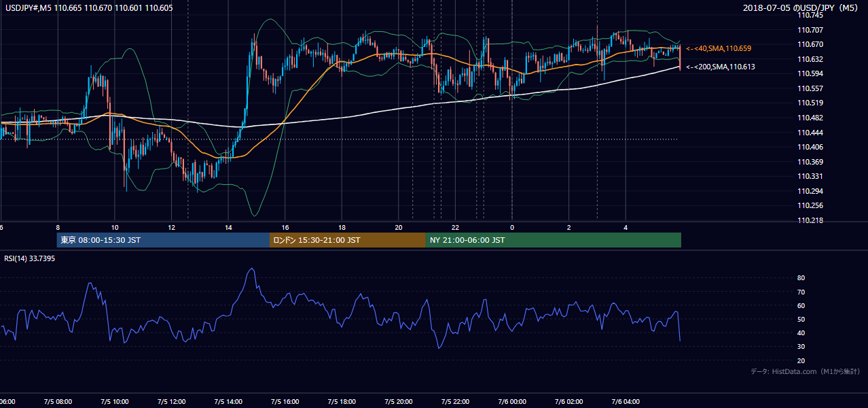The width and height of the screenshot is (868, 408).
Task: Click the 7/5 08:00 bottom time label
Action: (x=58, y=402)
